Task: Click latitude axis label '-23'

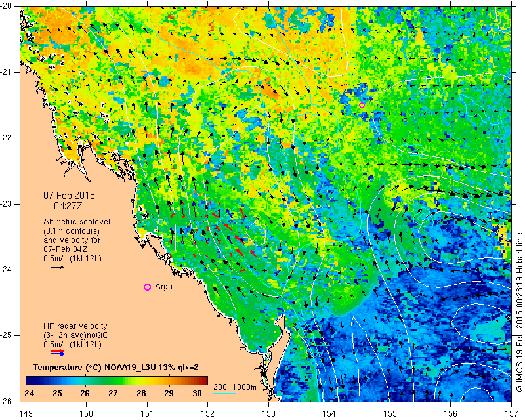Action: (7, 204)
